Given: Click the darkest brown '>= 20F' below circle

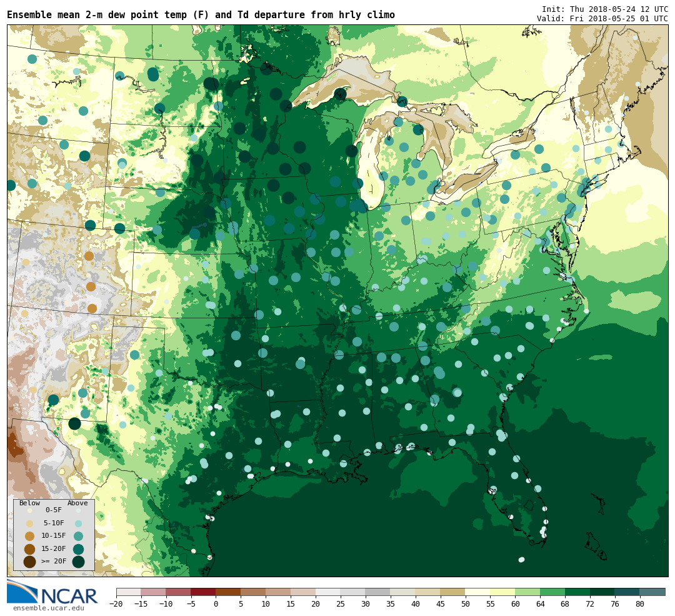Looking at the screenshot, I should pyautogui.click(x=29, y=562).
